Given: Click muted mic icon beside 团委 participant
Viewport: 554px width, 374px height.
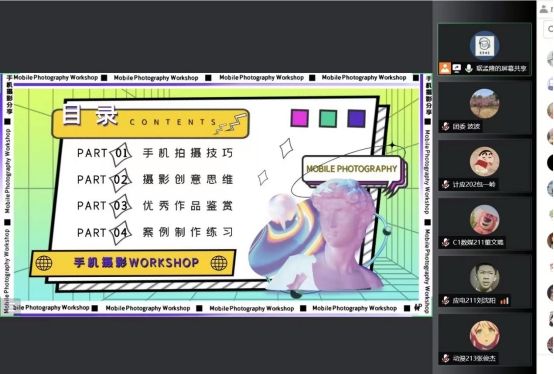Looking at the screenshot, I should pos(446,126).
